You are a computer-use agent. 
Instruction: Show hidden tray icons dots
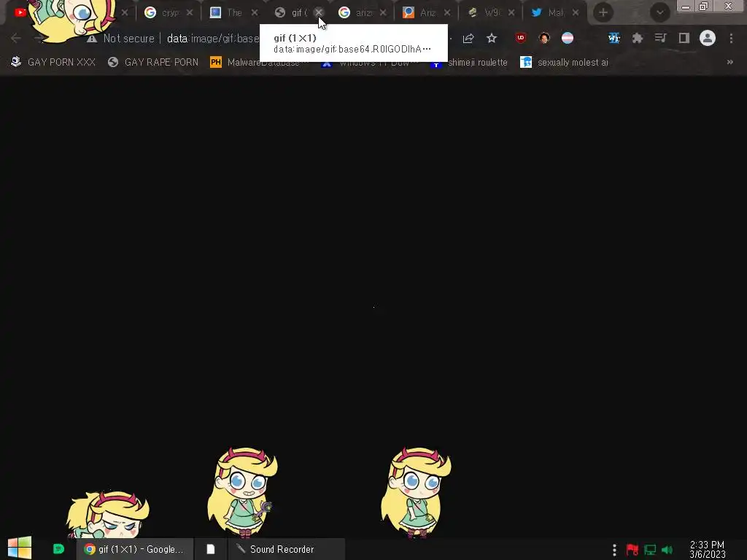[x=614, y=550]
